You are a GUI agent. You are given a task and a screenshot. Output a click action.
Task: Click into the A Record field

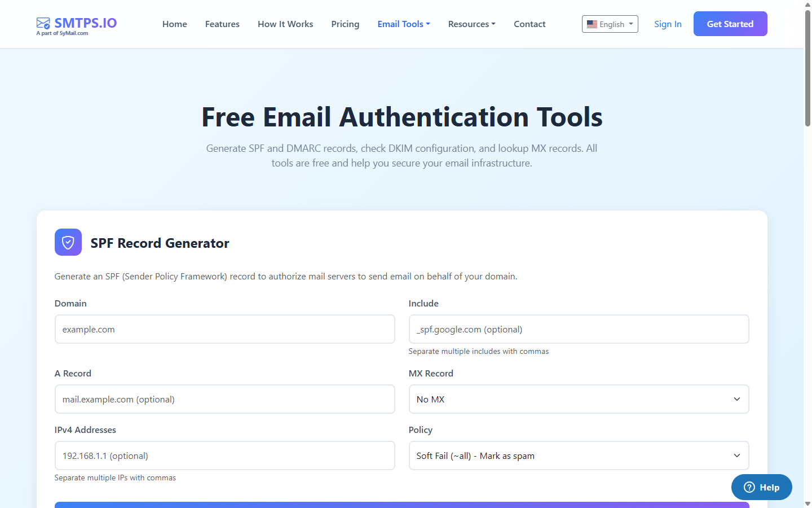(225, 399)
